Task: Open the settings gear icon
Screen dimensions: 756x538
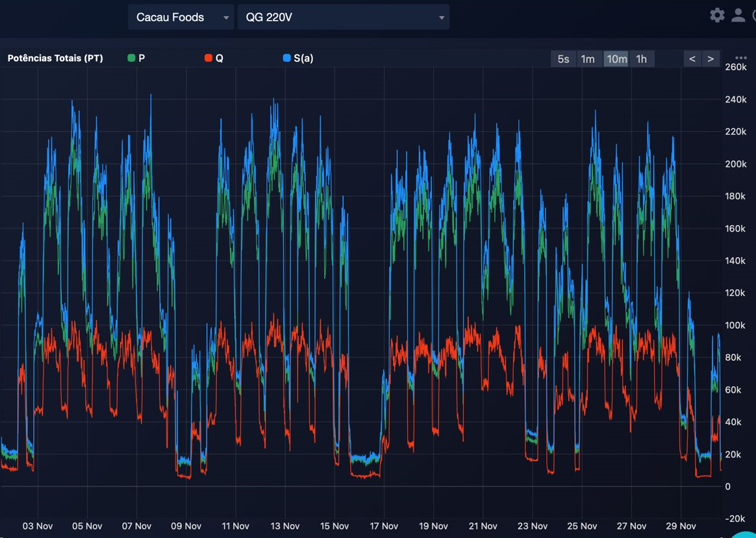Action: [717, 16]
